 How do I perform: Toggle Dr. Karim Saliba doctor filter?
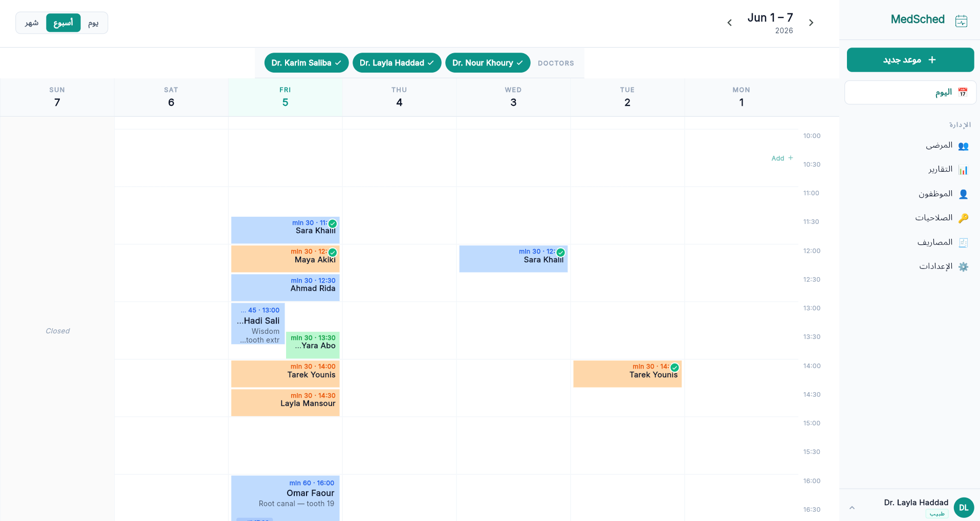(x=307, y=63)
